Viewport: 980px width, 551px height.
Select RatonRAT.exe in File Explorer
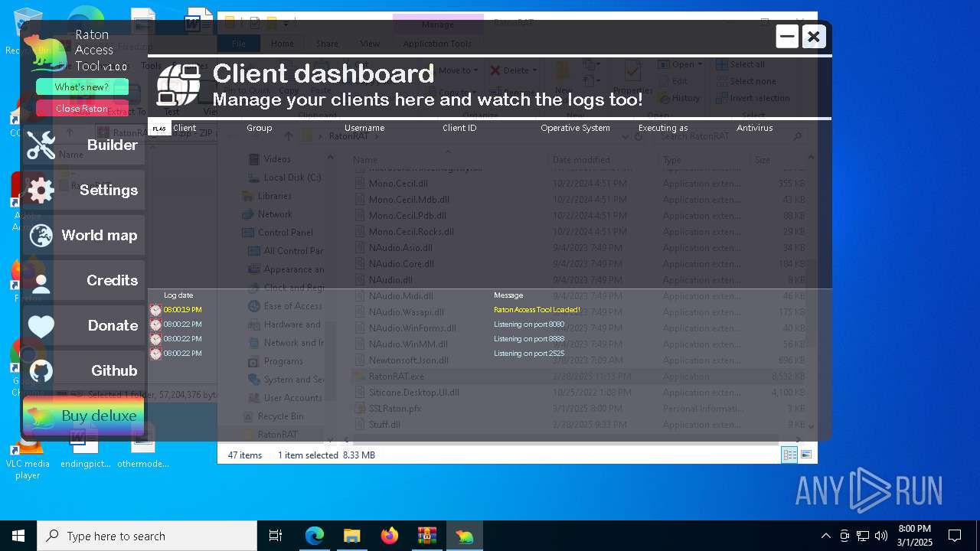tap(396, 377)
